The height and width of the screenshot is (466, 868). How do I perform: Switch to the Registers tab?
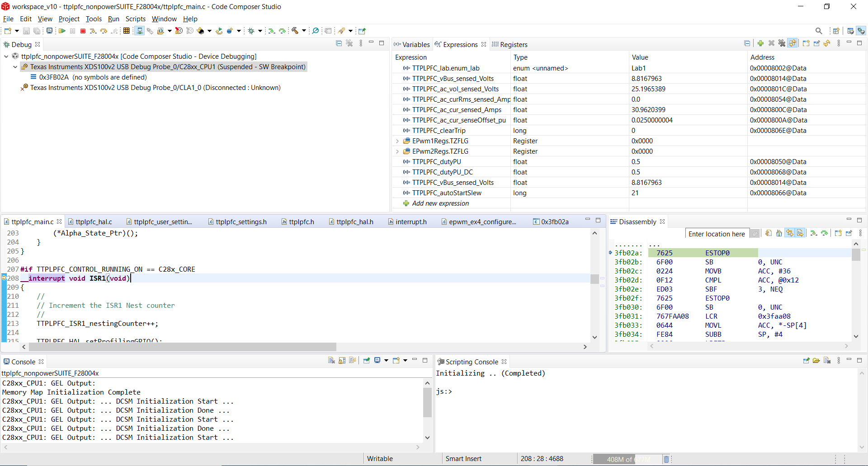pyautogui.click(x=513, y=44)
